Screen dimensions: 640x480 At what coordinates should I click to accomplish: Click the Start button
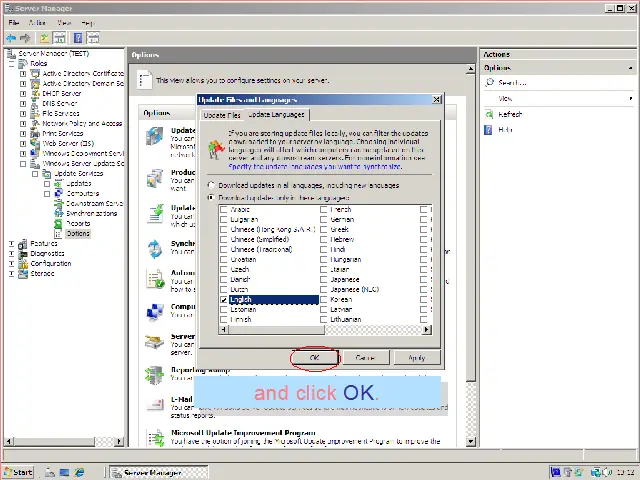point(18,472)
